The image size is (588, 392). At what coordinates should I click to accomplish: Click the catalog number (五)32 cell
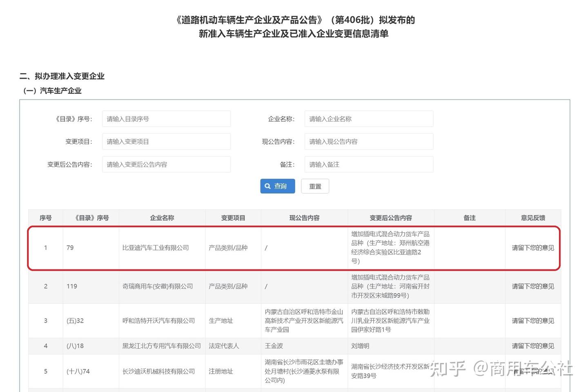pos(91,321)
